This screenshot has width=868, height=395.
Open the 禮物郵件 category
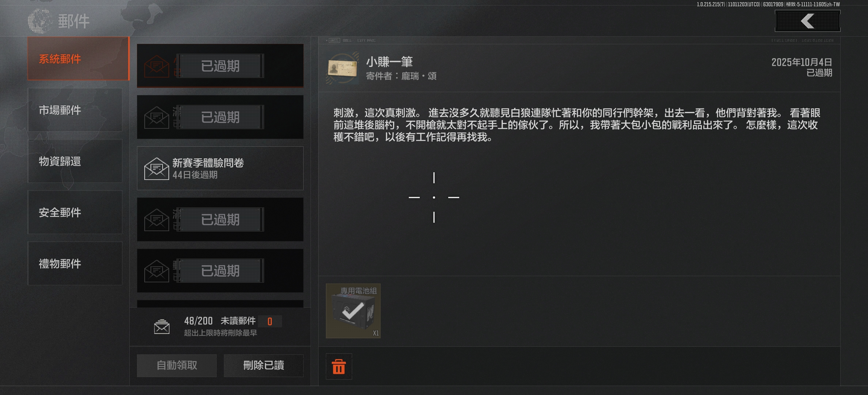tap(75, 263)
